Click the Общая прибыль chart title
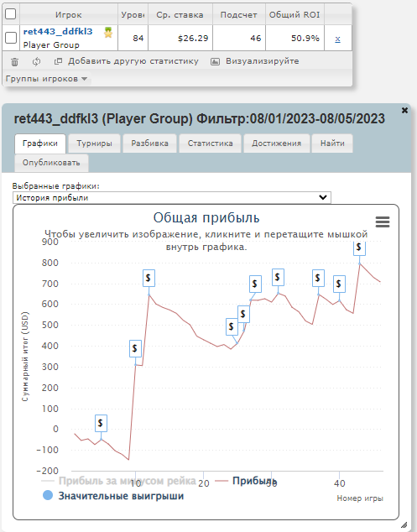417x532 pixels. coord(206,218)
